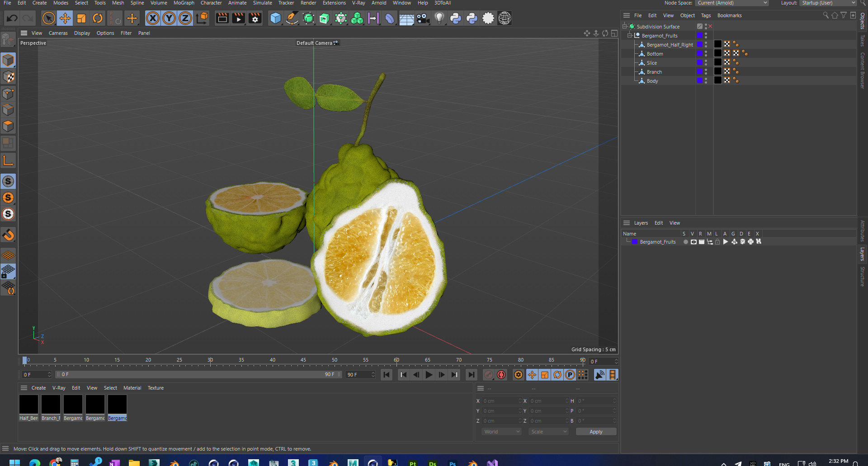This screenshot has height=466, width=868.
Task: Click the Render View clapperboard icon
Action: (x=222, y=19)
